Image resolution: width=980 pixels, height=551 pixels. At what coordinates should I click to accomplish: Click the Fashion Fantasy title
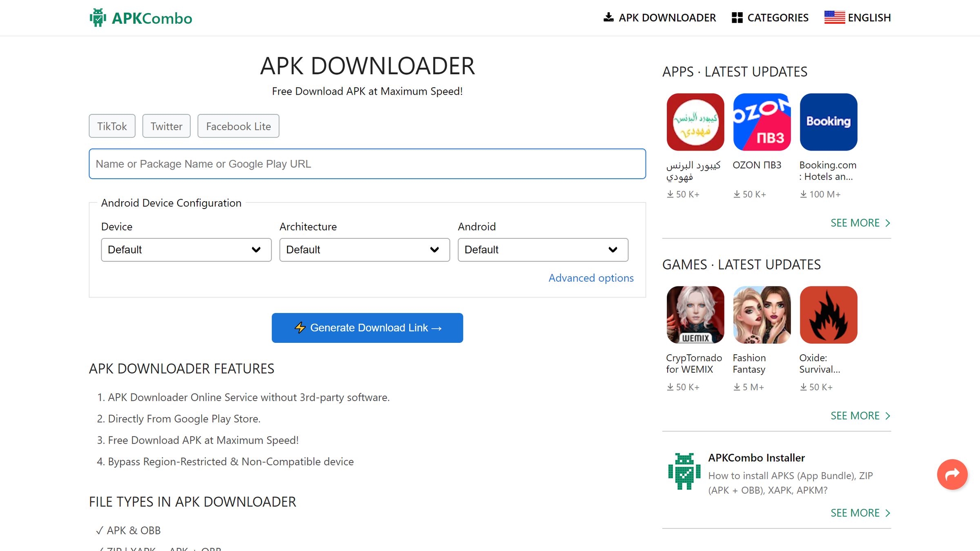pyautogui.click(x=749, y=363)
